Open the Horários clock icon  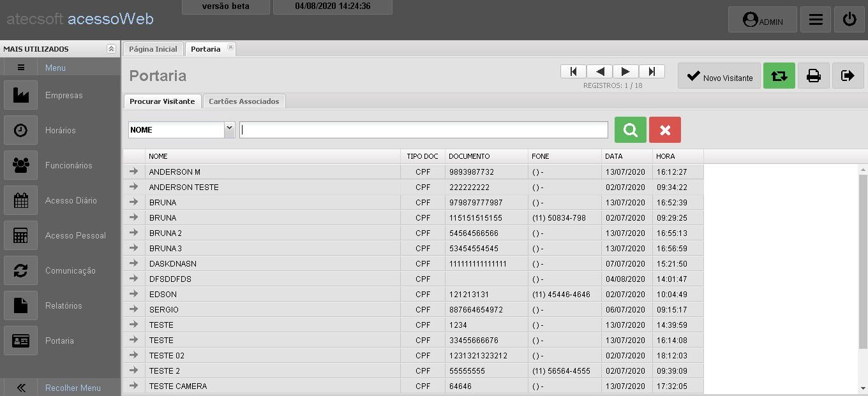(21, 131)
